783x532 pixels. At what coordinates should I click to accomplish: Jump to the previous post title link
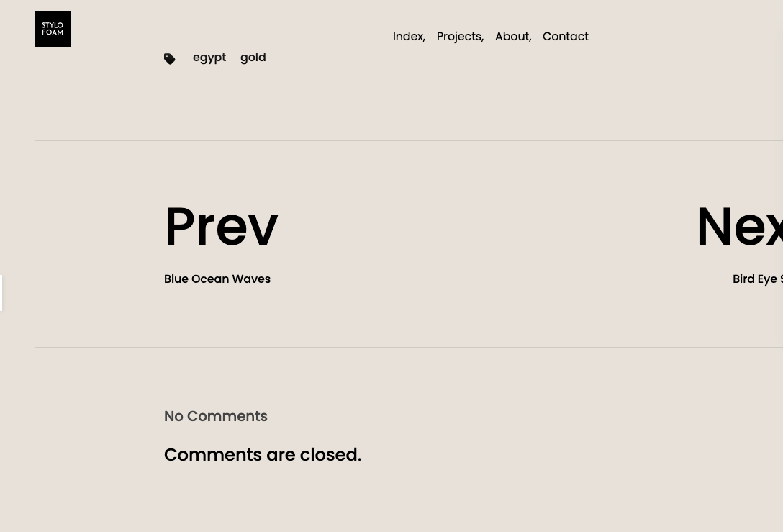click(217, 279)
